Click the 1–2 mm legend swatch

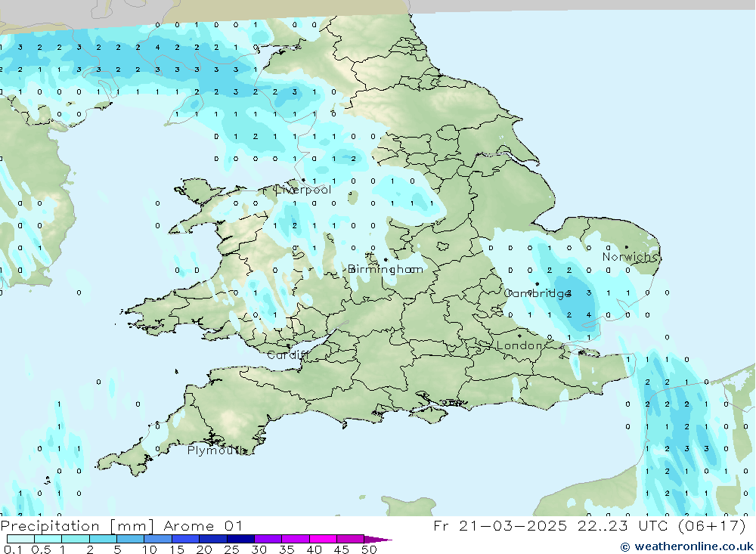(x=75, y=539)
